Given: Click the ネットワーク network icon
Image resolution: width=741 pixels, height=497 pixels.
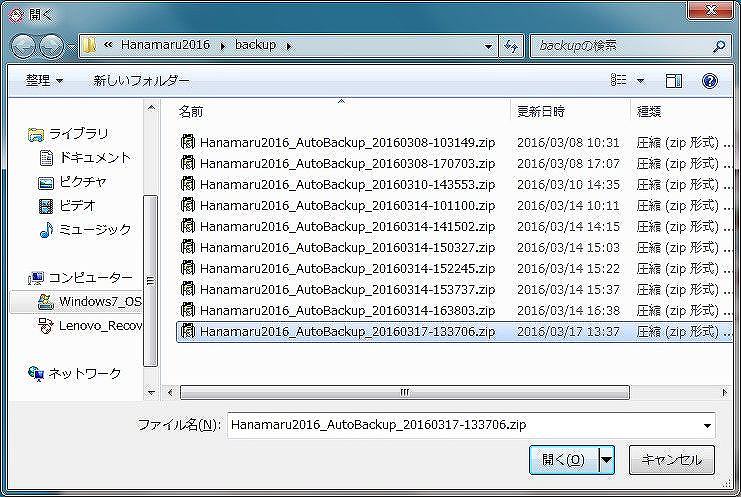Looking at the screenshot, I should [x=36, y=374].
